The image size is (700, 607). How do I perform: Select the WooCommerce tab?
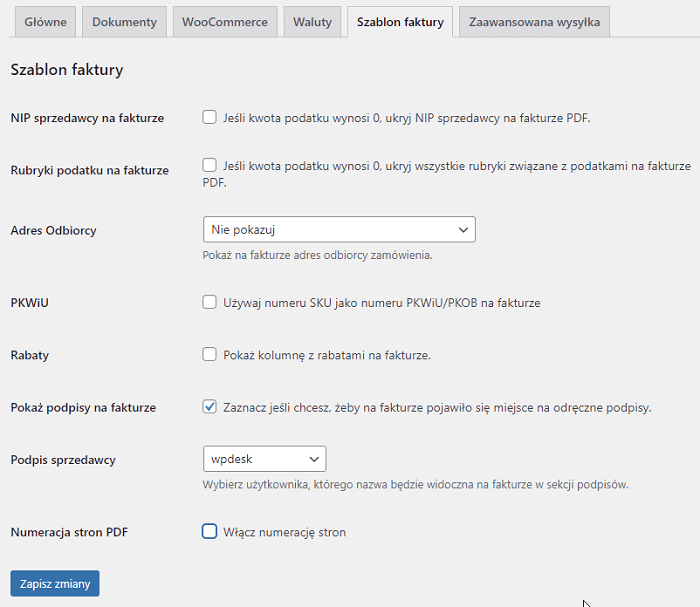pos(225,22)
